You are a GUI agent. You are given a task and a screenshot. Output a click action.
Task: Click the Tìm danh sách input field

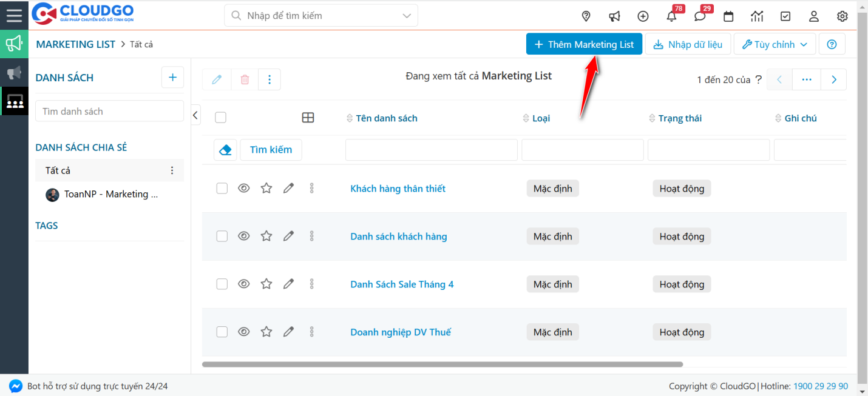pyautogui.click(x=109, y=111)
